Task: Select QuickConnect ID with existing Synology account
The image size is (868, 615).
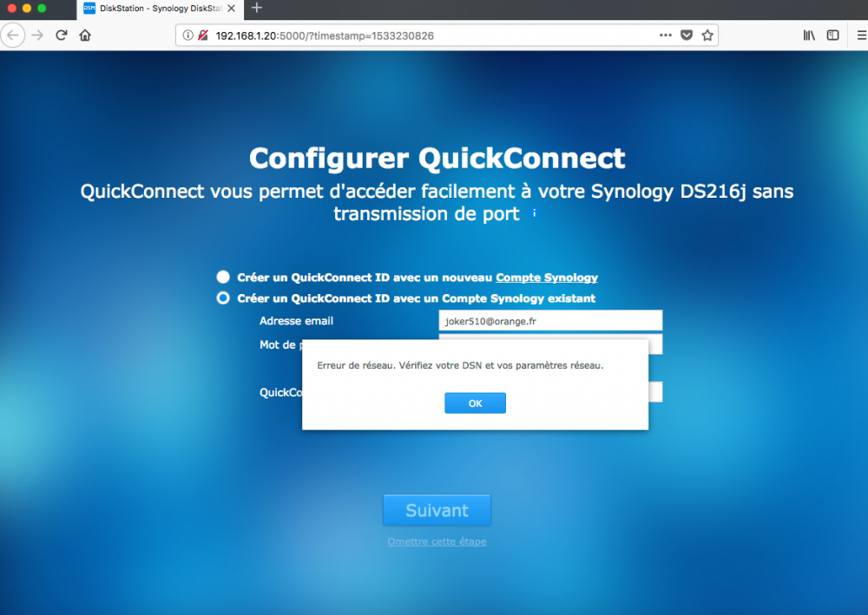Action: tap(223, 298)
